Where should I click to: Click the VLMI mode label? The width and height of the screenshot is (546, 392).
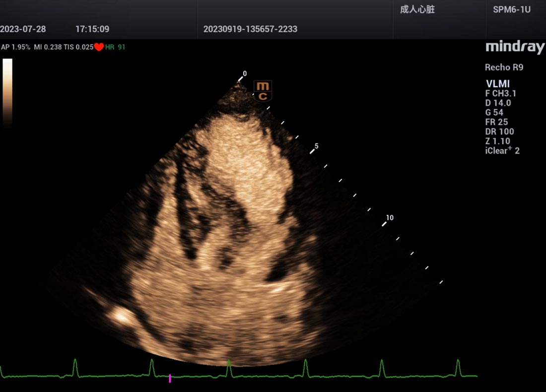click(497, 84)
